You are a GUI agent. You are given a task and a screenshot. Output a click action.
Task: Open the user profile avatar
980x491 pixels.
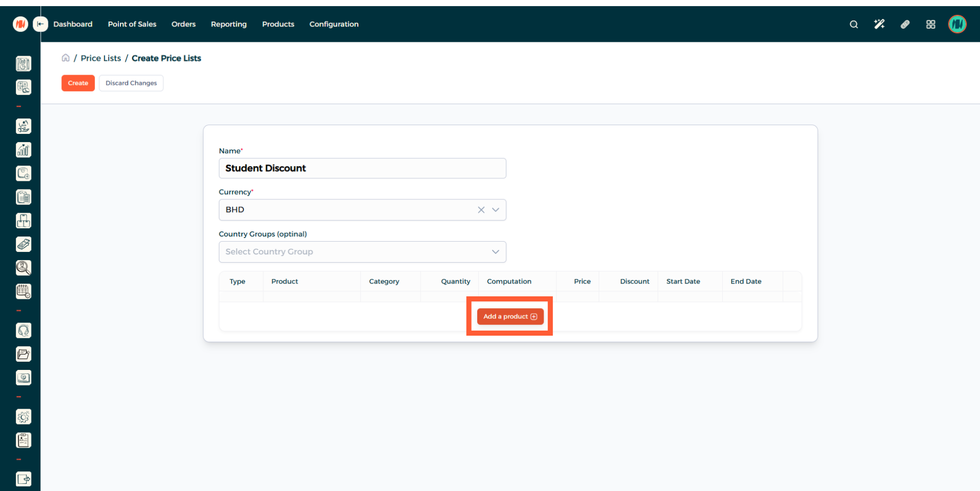click(x=957, y=24)
